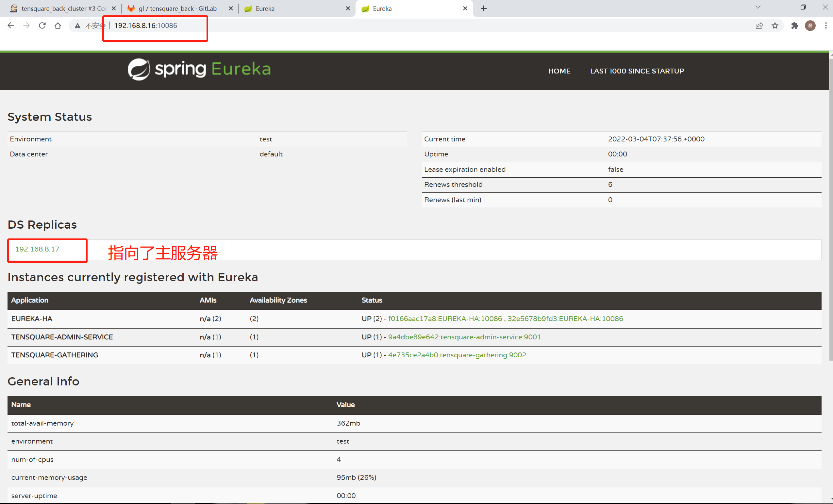Bookmark this page with the star
This screenshot has width=833, height=504.
(x=775, y=26)
